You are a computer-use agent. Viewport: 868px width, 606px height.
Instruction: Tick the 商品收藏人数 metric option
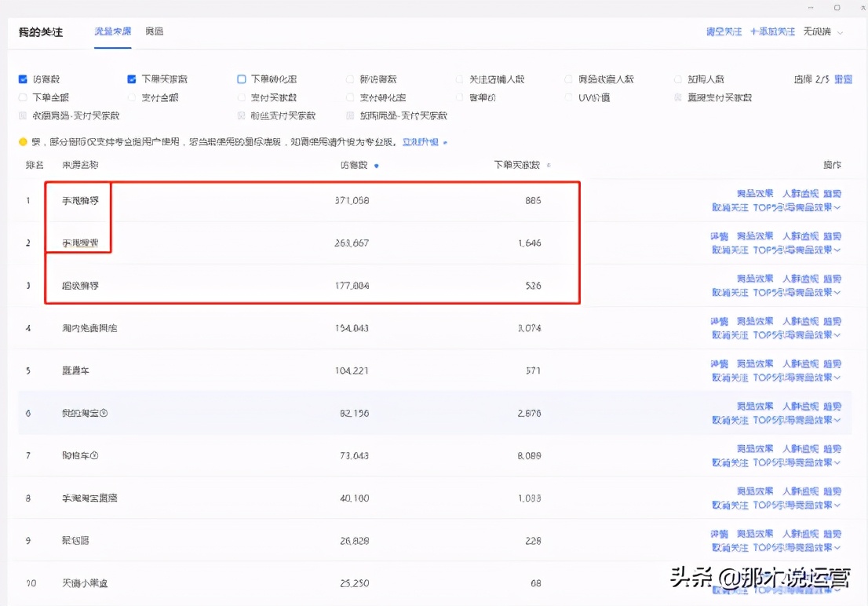coord(568,79)
